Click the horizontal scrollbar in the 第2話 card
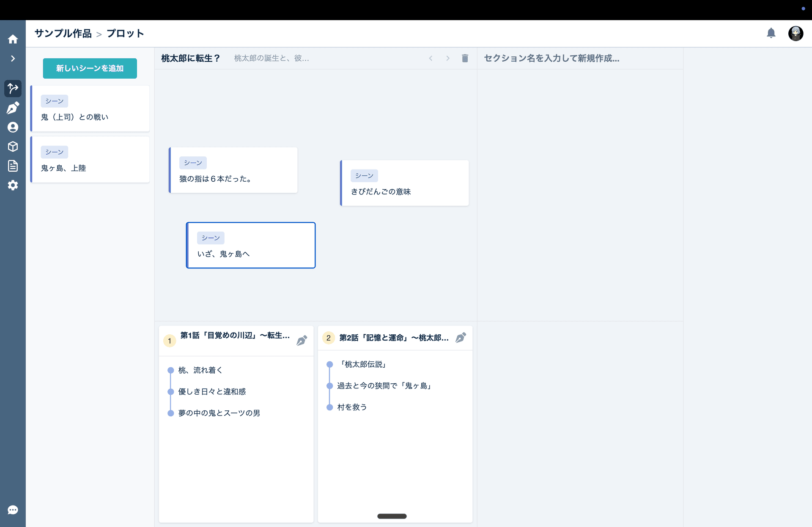Screen dimensions: 812x527 point(392,516)
